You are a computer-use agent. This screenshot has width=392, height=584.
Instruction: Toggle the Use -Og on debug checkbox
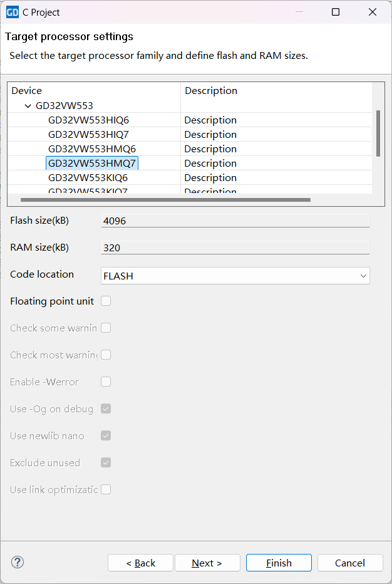[106, 409]
